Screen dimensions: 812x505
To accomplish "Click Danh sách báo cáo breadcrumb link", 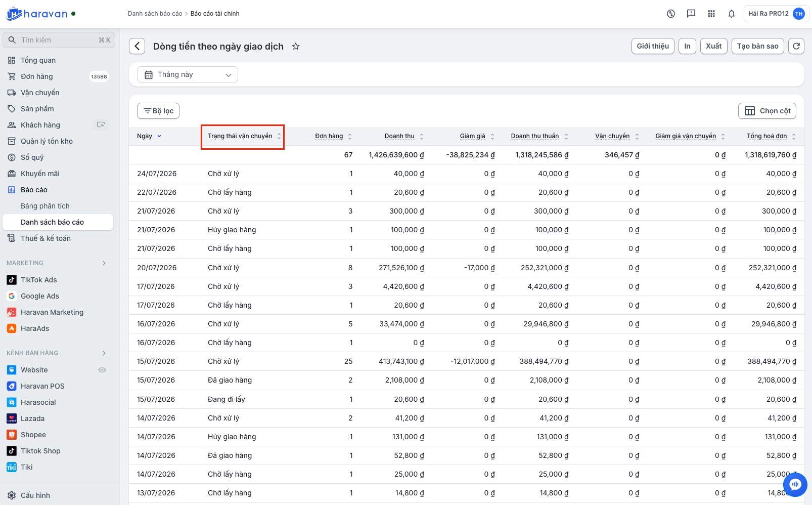I will click(155, 14).
